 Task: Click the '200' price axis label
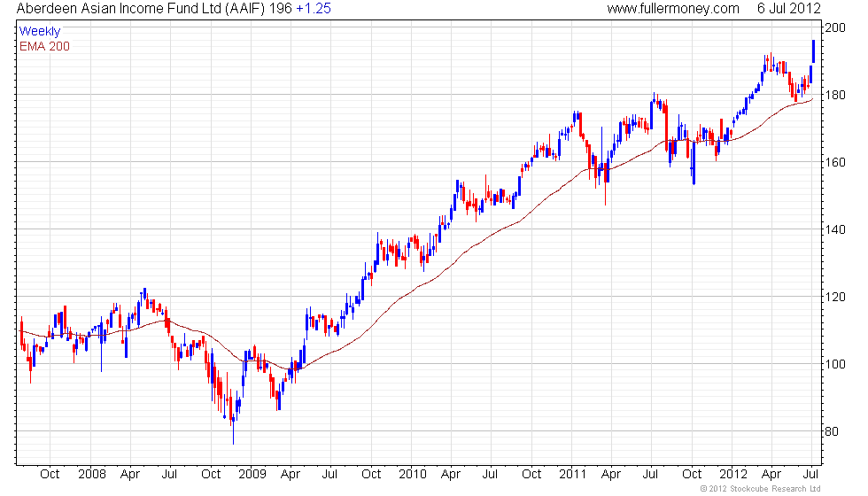click(x=835, y=27)
